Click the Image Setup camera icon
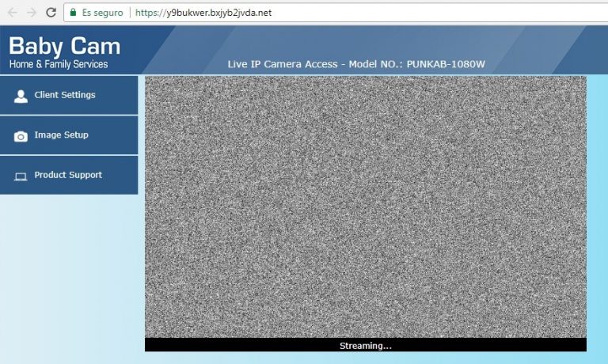Image resolution: width=608 pixels, height=364 pixels. coord(21,136)
